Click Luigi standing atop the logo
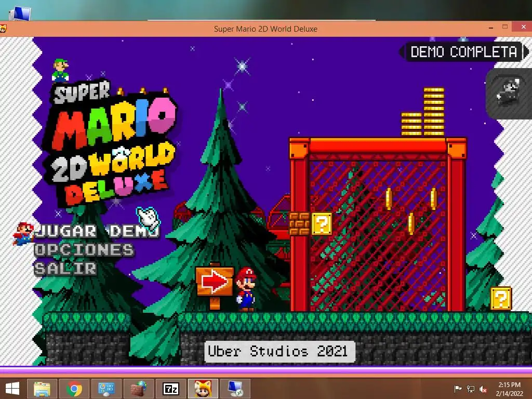The height and width of the screenshot is (399, 532). click(x=60, y=70)
